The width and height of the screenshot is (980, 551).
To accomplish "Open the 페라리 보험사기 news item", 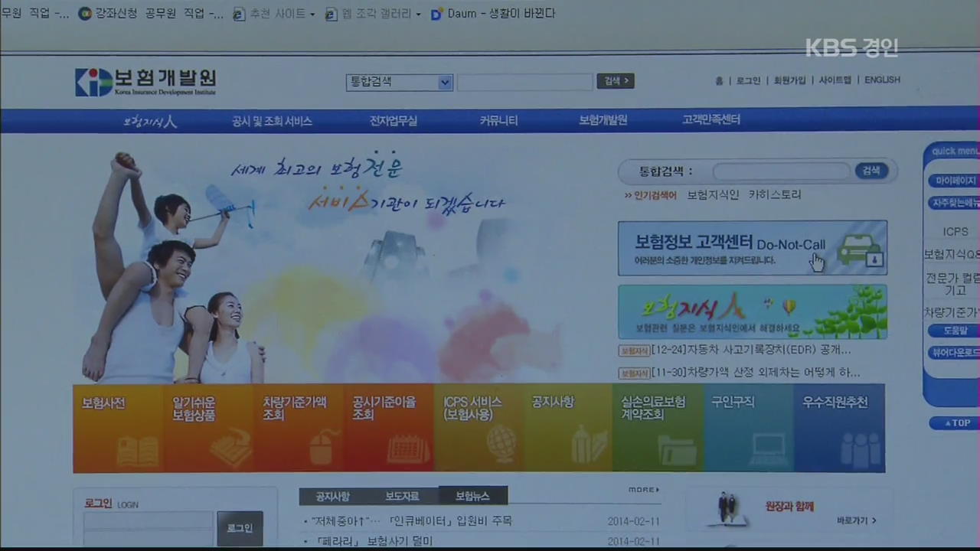I will click(x=374, y=542).
